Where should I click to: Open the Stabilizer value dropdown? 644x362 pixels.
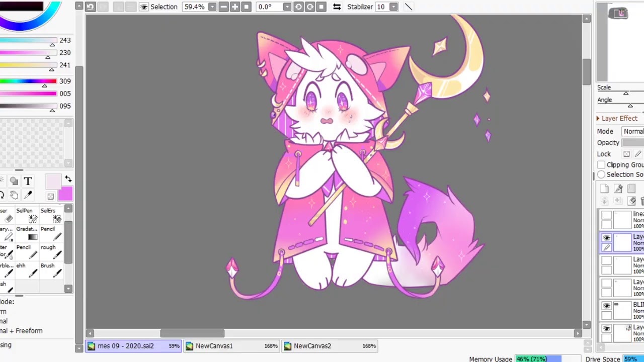pyautogui.click(x=393, y=7)
